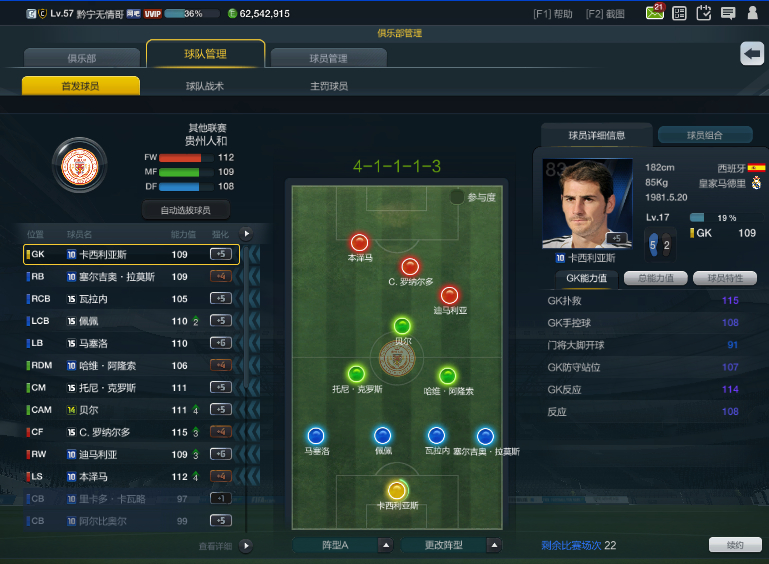
Task: Select 卡西利亚斯 goalkeeper marker on pitch
Action: coord(397,490)
